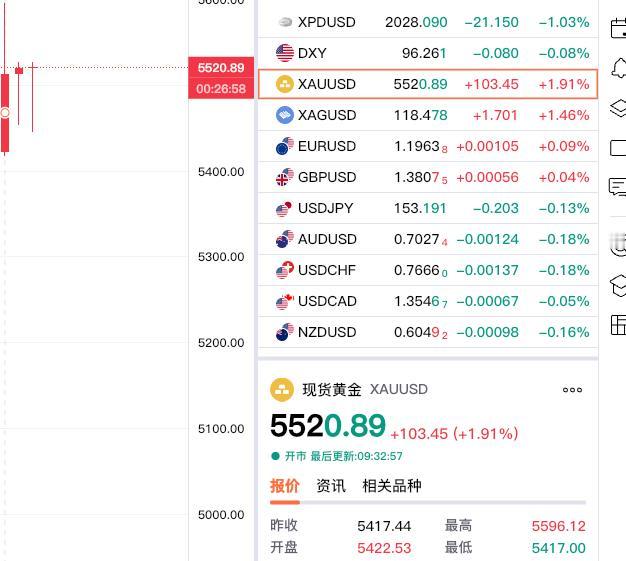The width and height of the screenshot is (626, 561).
Task: Click the white circle marker on candlestick
Action: click(5, 113)
